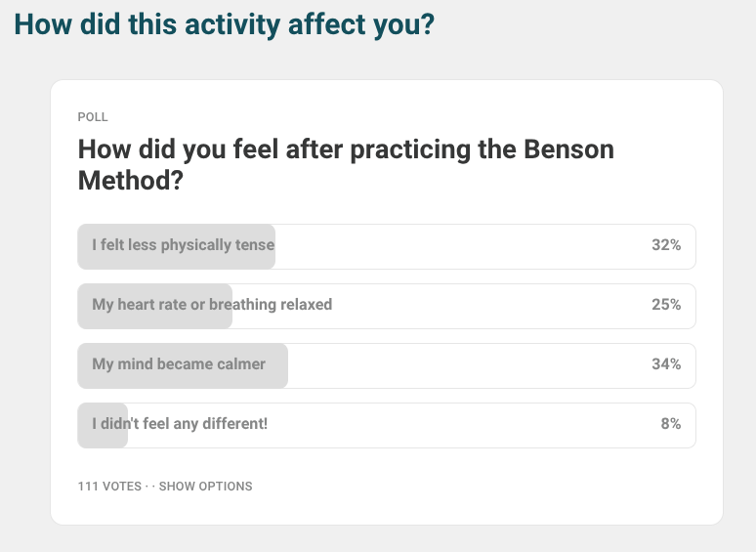Click the word "different!" in the last answer
756x552 pixels.
(234, 423)
